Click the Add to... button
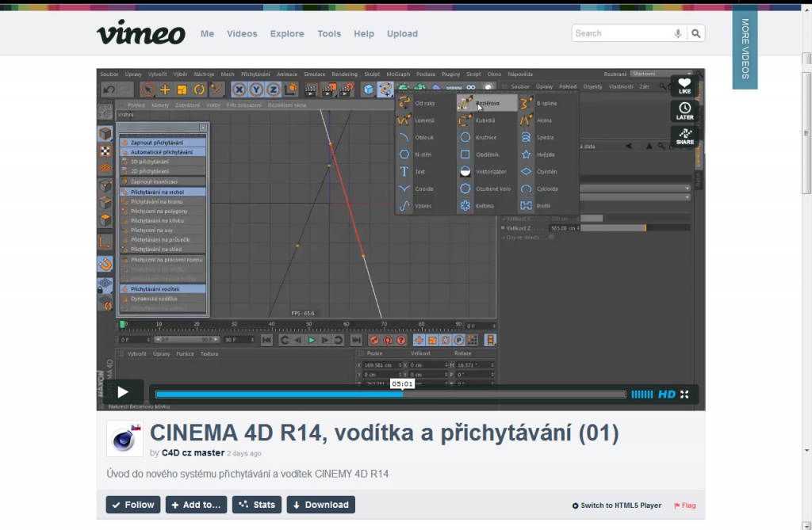The image size is (812, 530). (197, 505)
